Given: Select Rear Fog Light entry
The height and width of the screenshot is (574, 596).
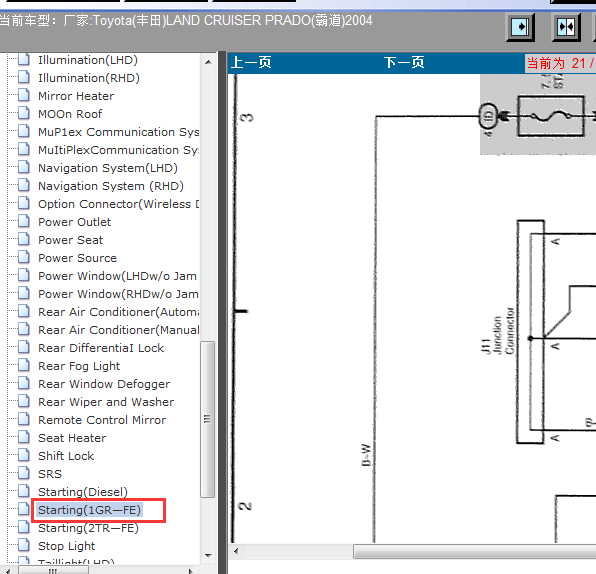Looking at the screenshot, I should click(x=79, y=366).
